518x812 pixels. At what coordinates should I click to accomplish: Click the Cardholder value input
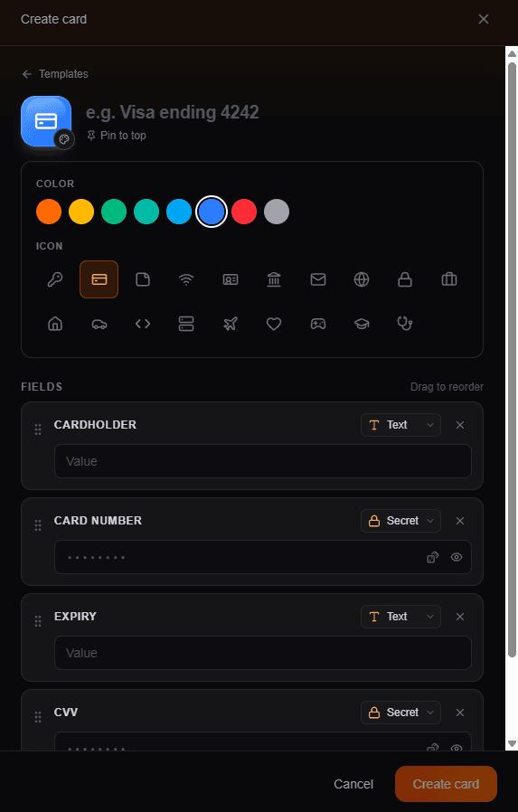pos(263,461)
